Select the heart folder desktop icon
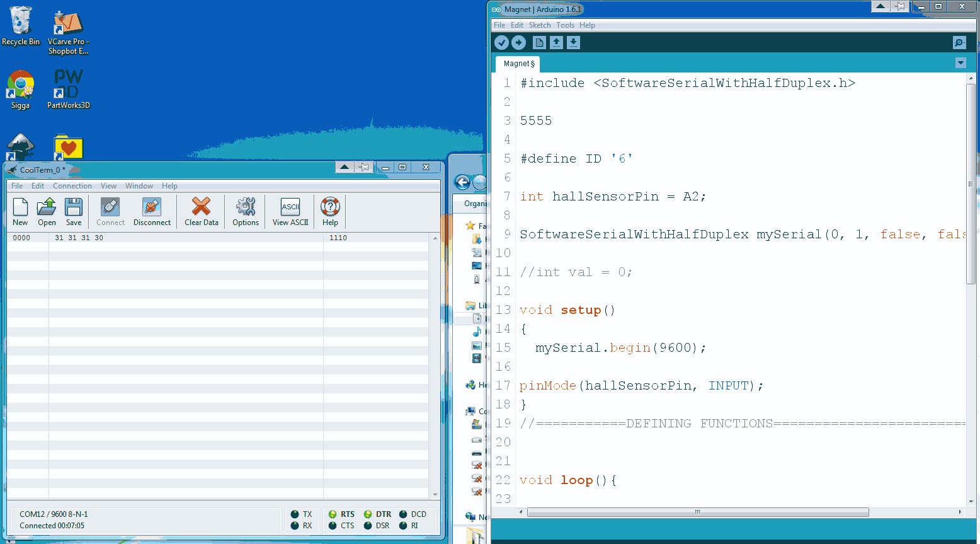 [69, 148]
